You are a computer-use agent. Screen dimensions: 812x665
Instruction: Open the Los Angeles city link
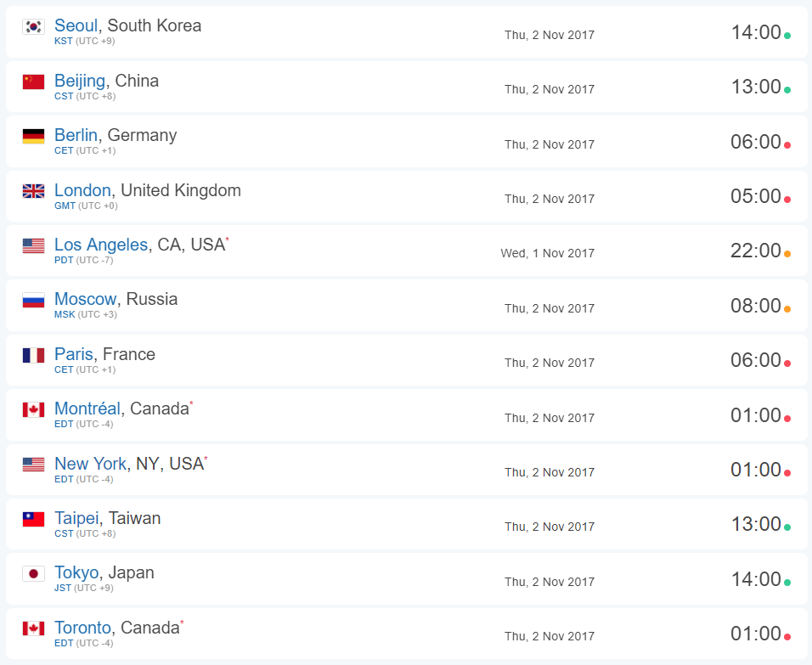click(101, 245)
